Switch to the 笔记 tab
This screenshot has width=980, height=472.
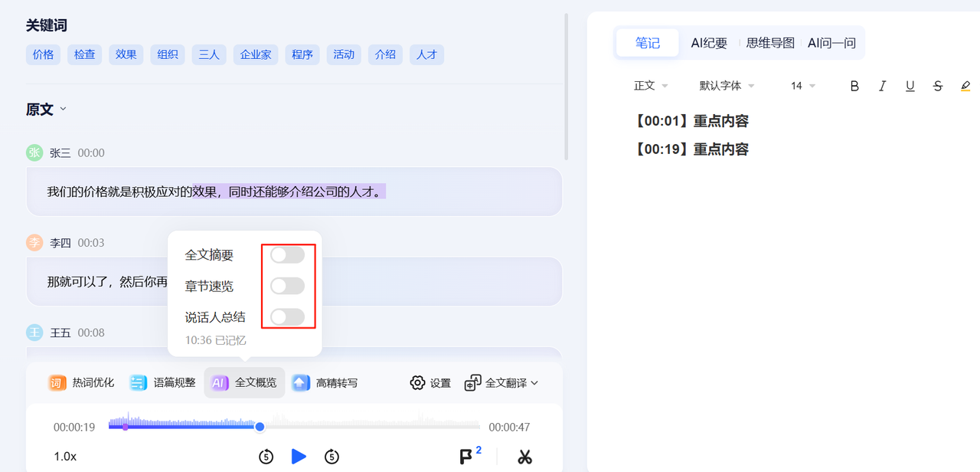pos(648,43)
